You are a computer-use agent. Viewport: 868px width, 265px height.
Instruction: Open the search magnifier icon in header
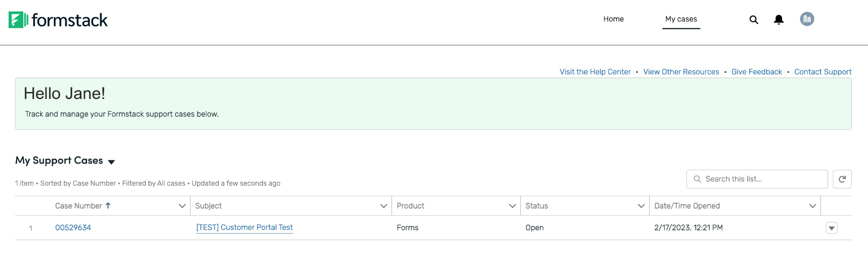(x=754, y=20)
